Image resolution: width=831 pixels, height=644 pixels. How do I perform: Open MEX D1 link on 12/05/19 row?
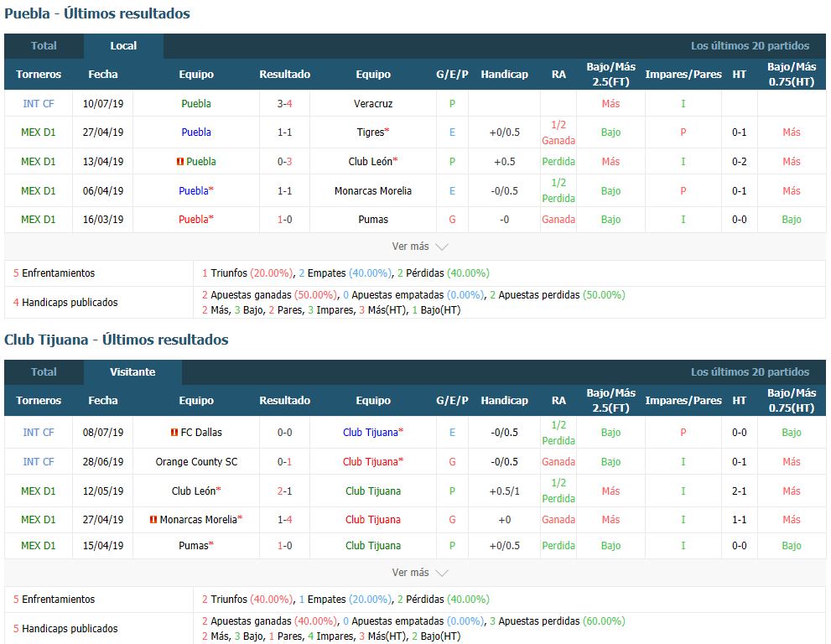39,491
